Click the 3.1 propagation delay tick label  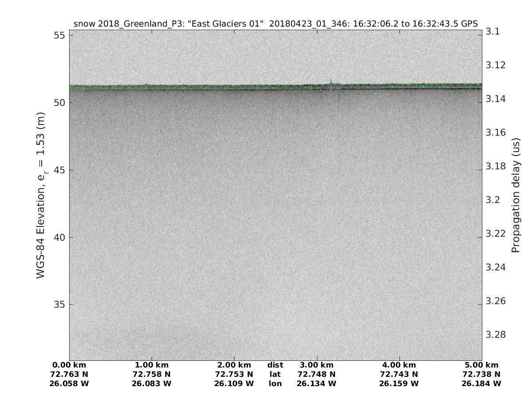click(x=493, y=31)
